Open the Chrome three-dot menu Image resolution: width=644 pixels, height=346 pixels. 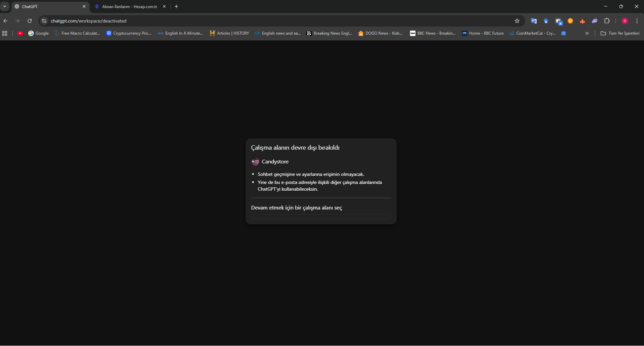(x=637, y=21)
